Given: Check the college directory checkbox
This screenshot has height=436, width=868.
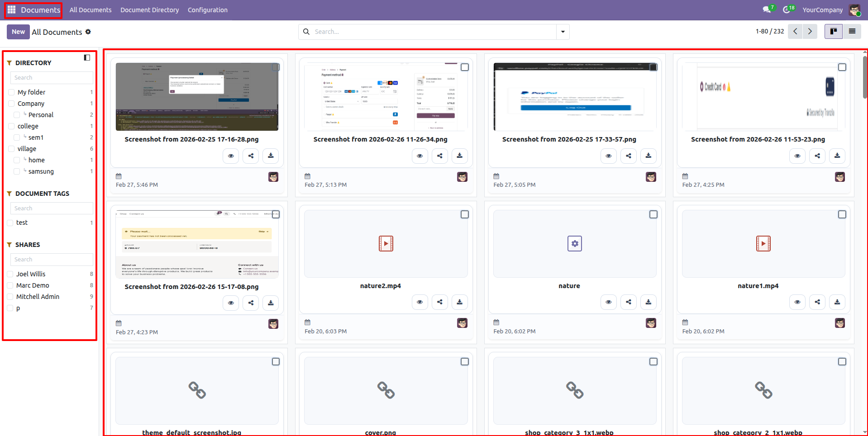Looking at the screenshot, I should click(x=11, y=126).
